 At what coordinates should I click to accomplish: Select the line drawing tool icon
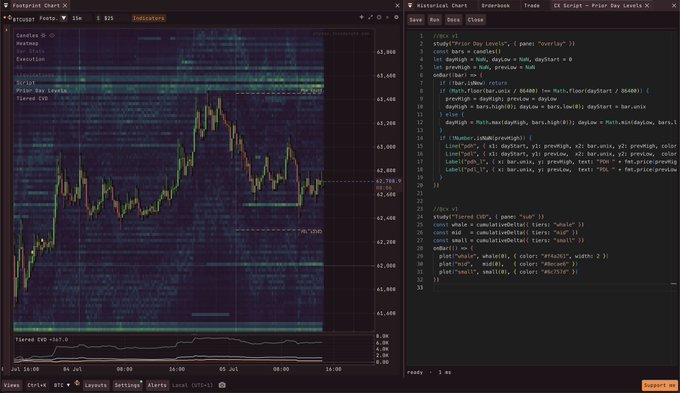pos(370,17)
